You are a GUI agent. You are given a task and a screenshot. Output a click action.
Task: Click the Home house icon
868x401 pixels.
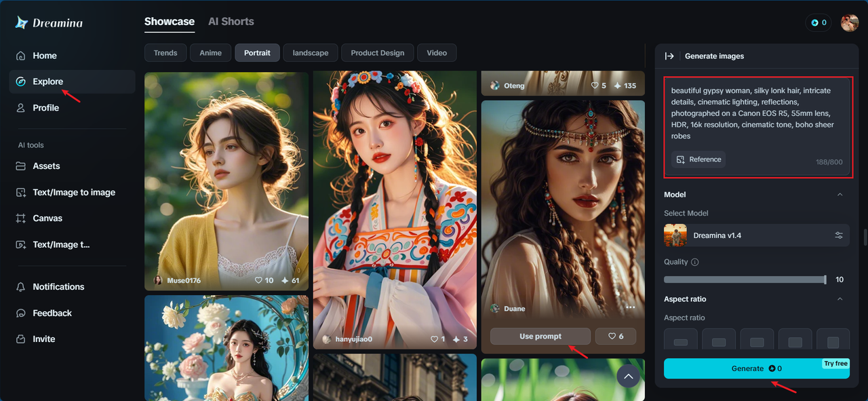[x=21, y=56]
